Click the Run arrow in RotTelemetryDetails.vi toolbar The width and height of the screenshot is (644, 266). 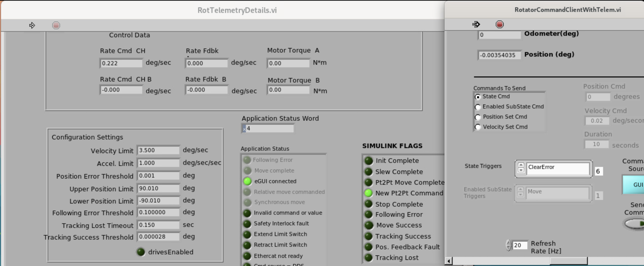pyautogui.click(x=32, y=25)
